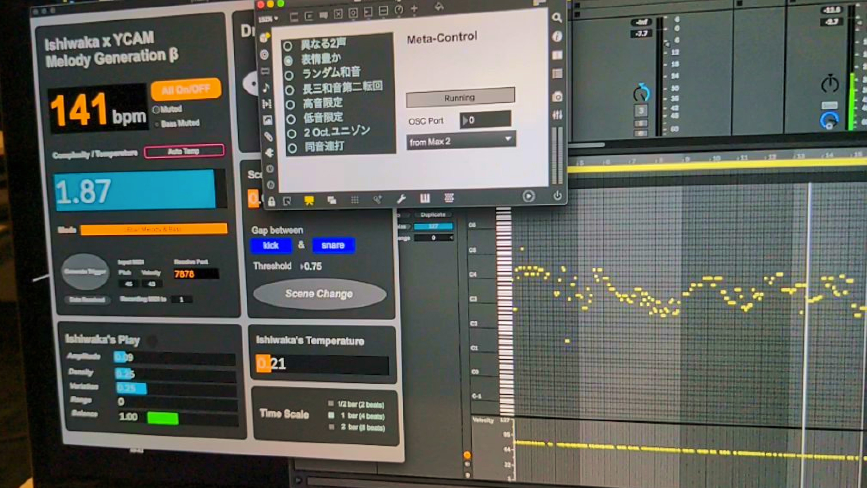Toggle the grid icon in Max bottom toolbar
Image resolution: width=868 pixels, height=488 pixels.
[354, 200]
